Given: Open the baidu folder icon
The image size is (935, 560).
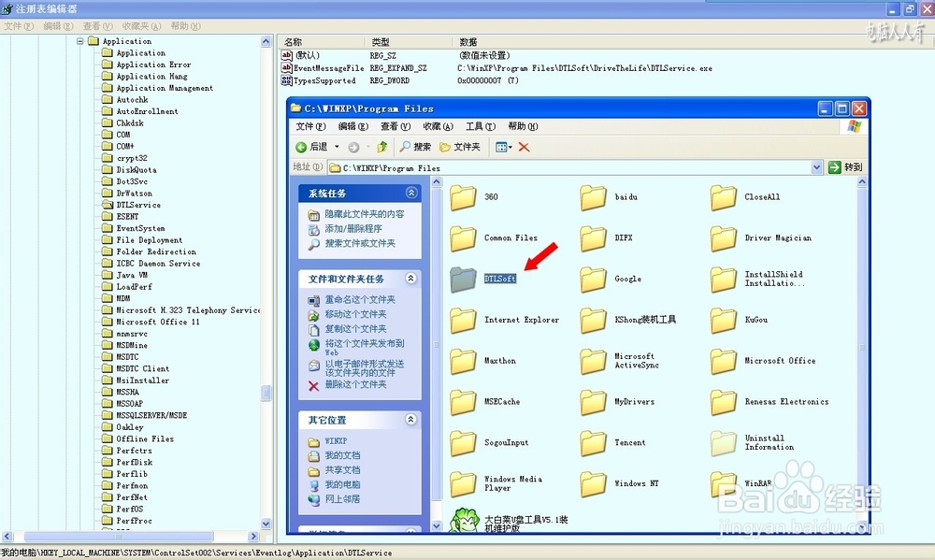Looking at the screenshot, I should (594, 197).
